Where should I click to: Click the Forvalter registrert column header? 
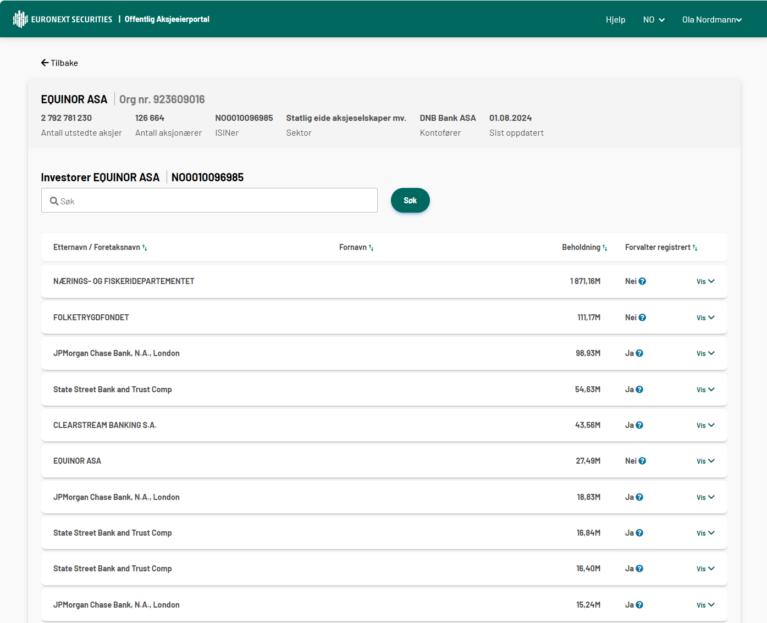click(657, 247)
